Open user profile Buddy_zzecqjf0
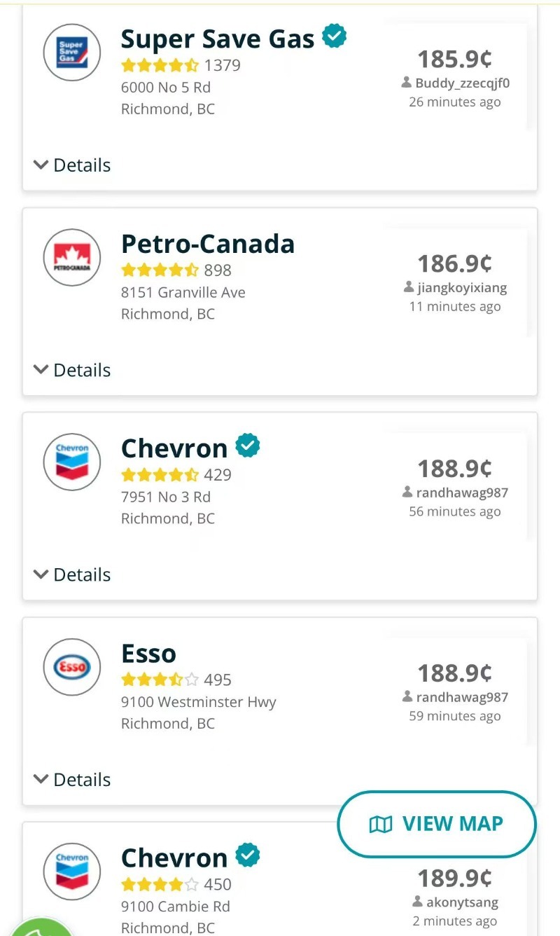Viewport: 560px width, 936px height. coord(462,83)
